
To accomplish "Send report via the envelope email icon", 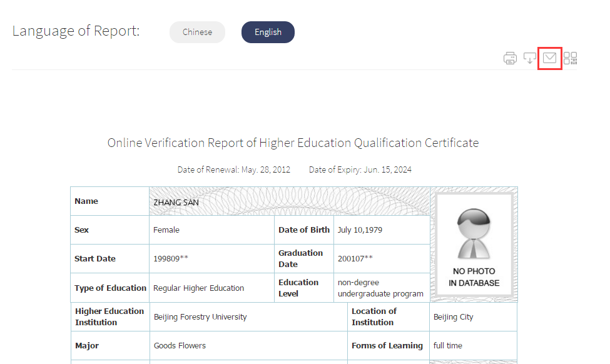I will (550, 58).
